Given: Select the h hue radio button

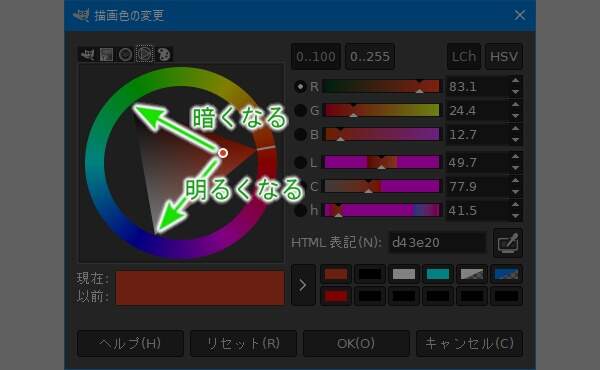Looking at the screenshot, I should pyautogui.click(x=300, y=210).
